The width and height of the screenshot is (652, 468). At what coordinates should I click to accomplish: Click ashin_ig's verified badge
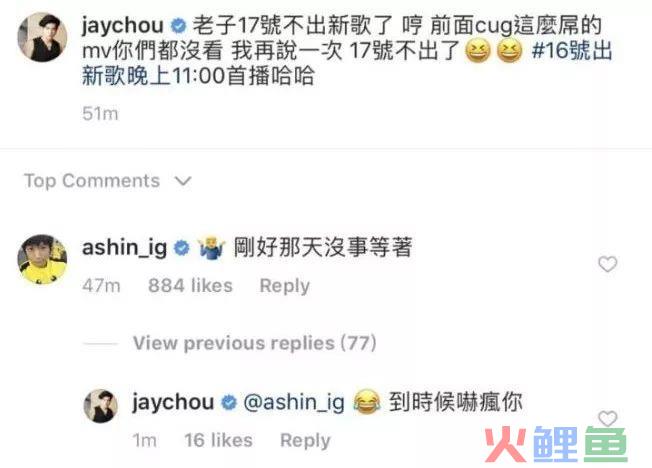point(182,248)
